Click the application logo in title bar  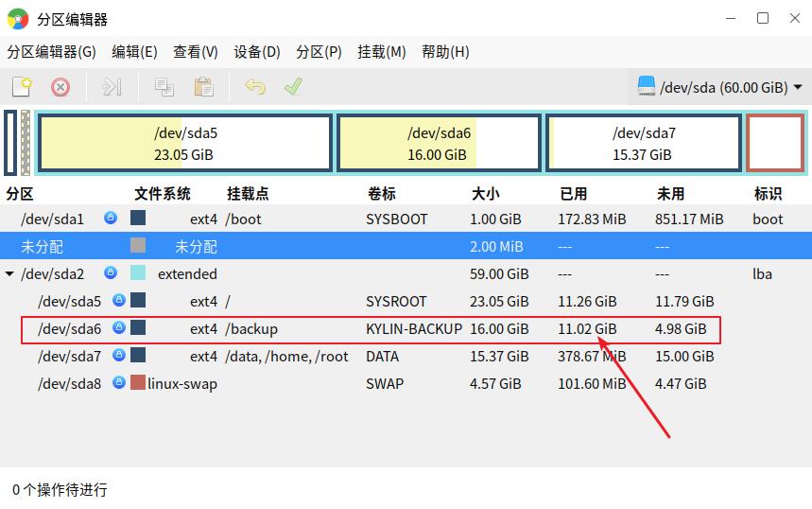[x=18, y=19]
